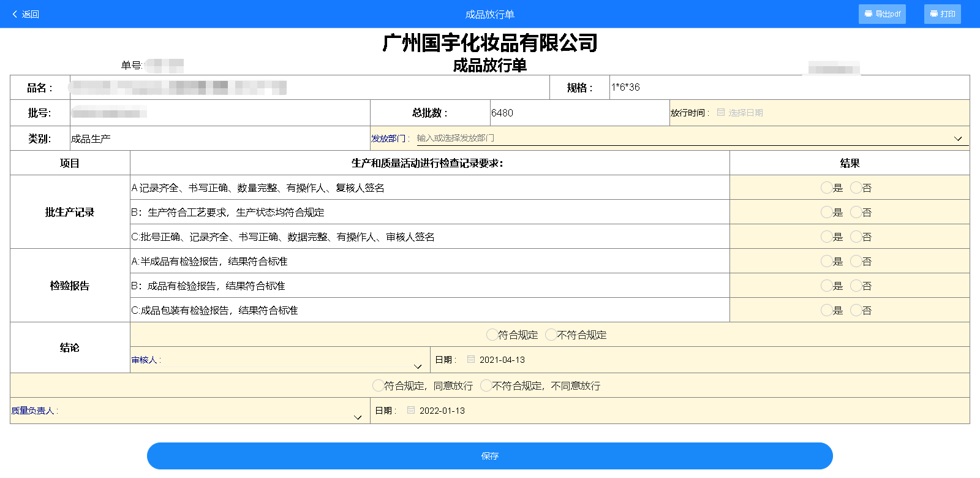Click the 打印 print button
980x478 pixels.
click(x=942, y=14)
